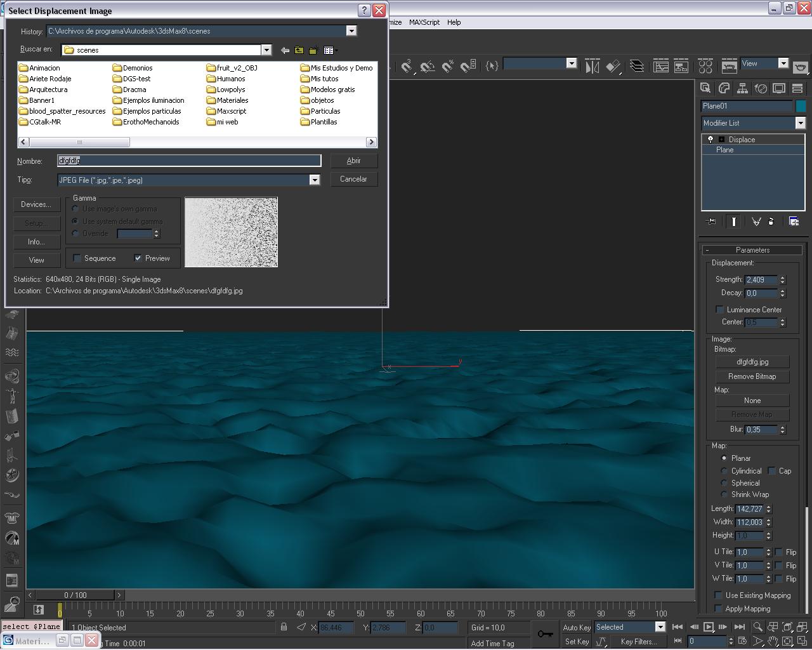The image size is (812, 650).
Task: Click the Mirror tool icon
Action: click(592, 66)
